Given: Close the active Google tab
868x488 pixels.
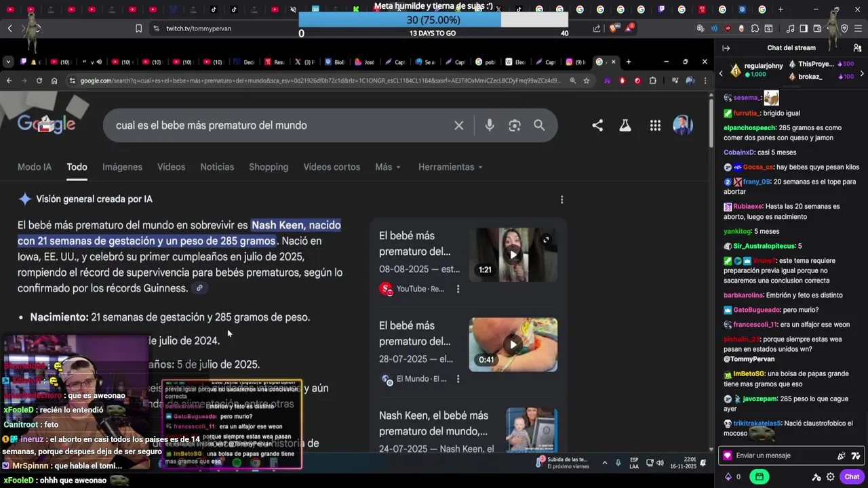Looking at the screenshot, I should coord(613,62).
